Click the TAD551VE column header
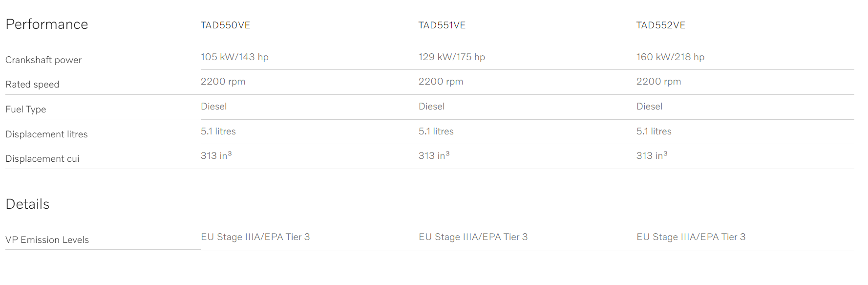This screenshot has height=285, width=868. point(442,25)
